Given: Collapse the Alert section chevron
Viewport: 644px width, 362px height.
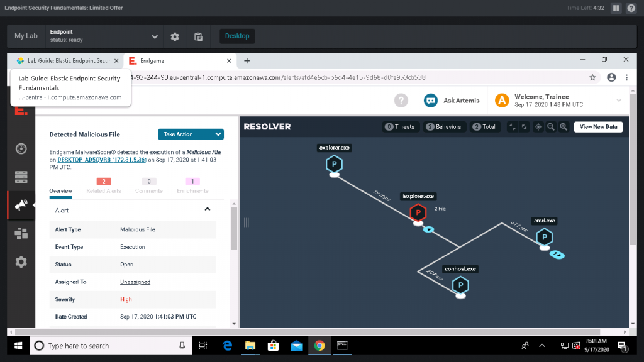Looking at the screenshot, I should (x=208, y=209).
